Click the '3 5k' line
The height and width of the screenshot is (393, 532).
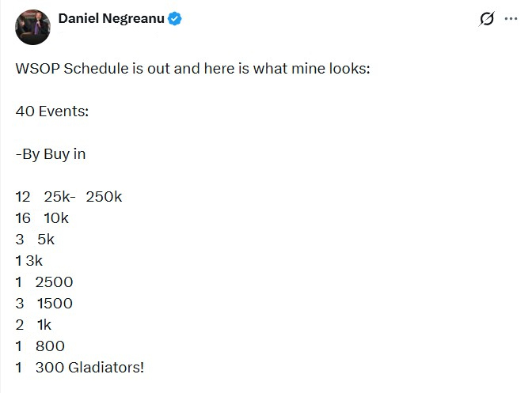tap(36, 240)
